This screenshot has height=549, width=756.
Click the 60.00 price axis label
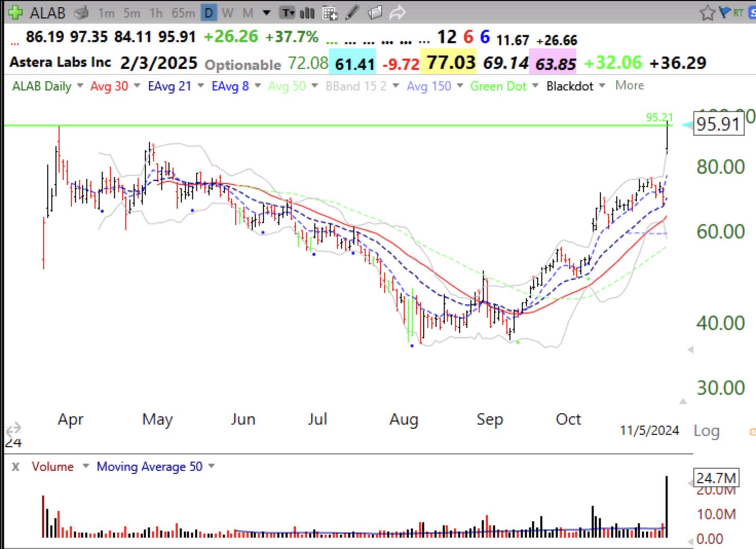point(721,231)
